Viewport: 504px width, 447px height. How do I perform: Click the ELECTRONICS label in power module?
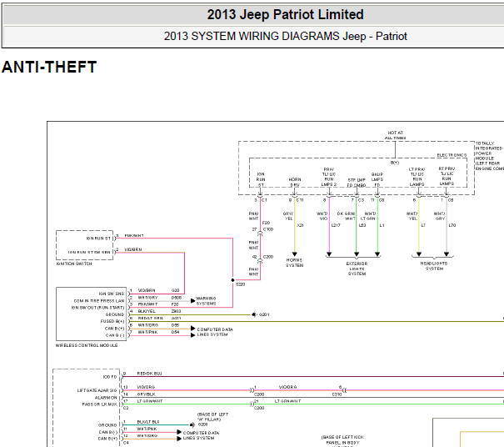tap(452, 155)
